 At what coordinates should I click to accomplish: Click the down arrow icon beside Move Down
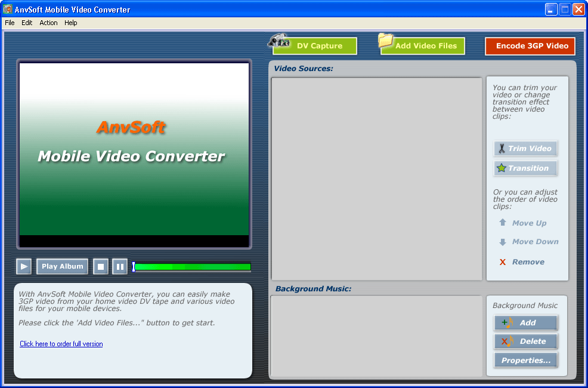click(x=503, y=242)
